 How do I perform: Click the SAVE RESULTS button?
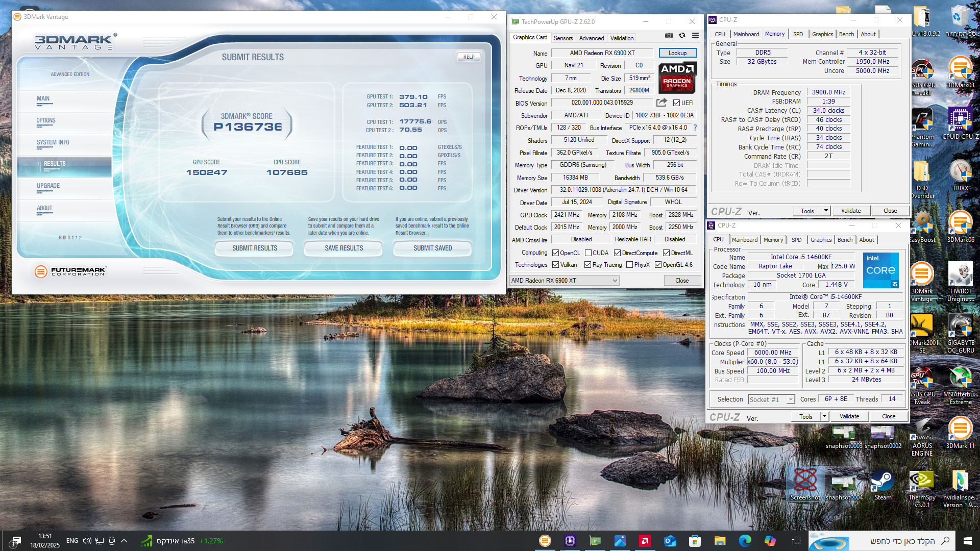click(344, 248)
